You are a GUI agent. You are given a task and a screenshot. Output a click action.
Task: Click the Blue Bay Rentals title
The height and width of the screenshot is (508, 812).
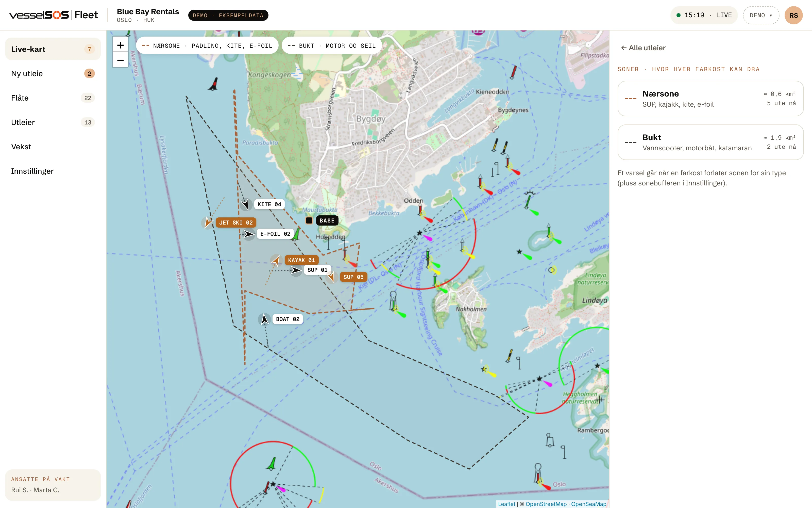(148, 11)
